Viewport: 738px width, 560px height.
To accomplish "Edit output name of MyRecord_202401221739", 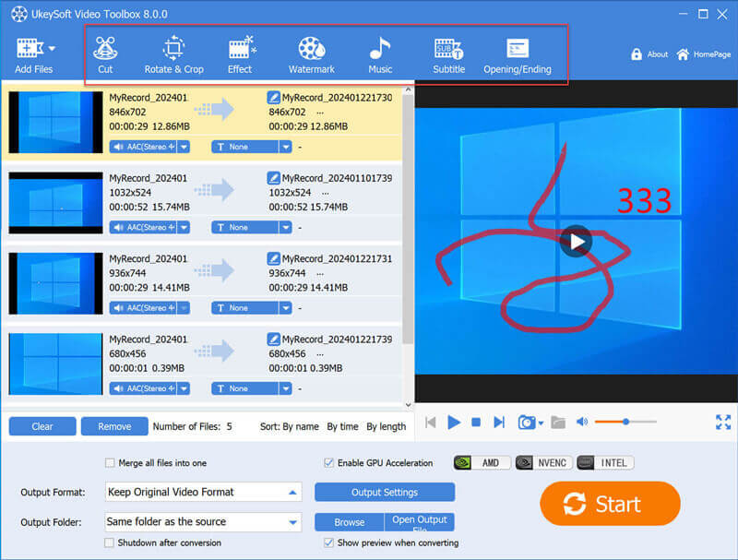I will [273, 339].
